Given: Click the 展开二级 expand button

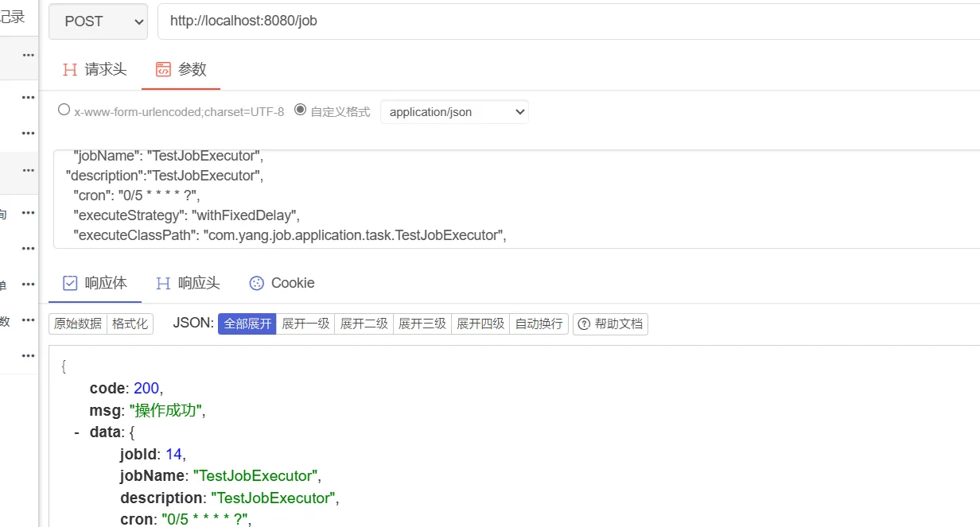Looking at the screenshot, I should click(x=364, y=324).
